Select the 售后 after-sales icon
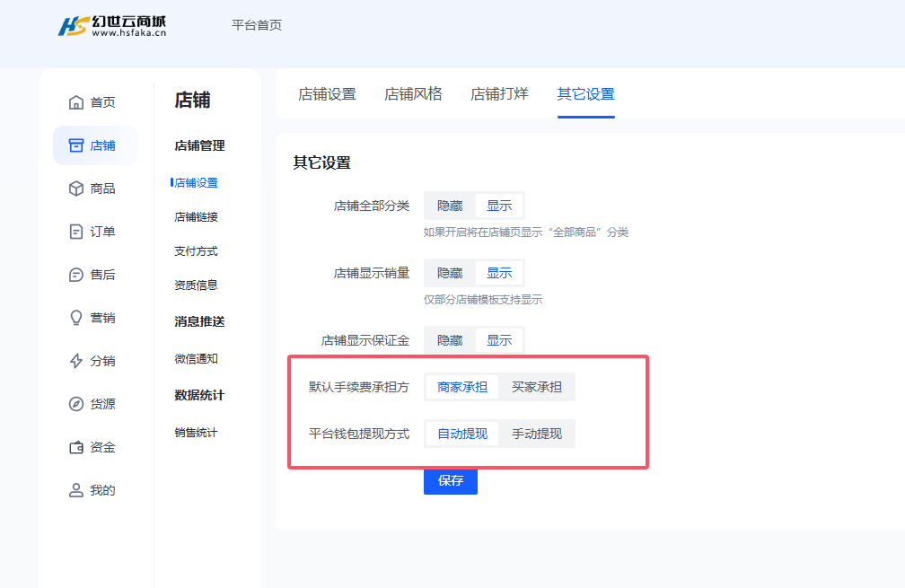Viewport: 905px width, 588px height. coord(77,274)
